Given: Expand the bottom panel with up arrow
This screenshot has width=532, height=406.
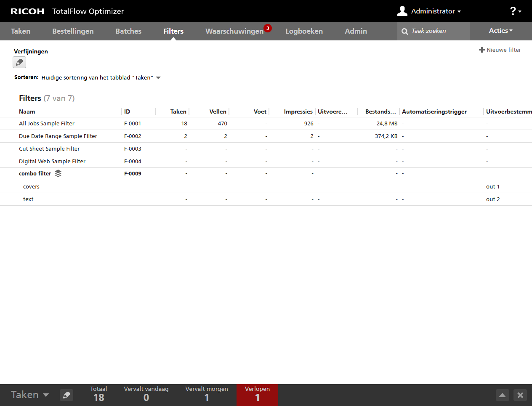Looking at the screenshot, I should click(502, 395).
